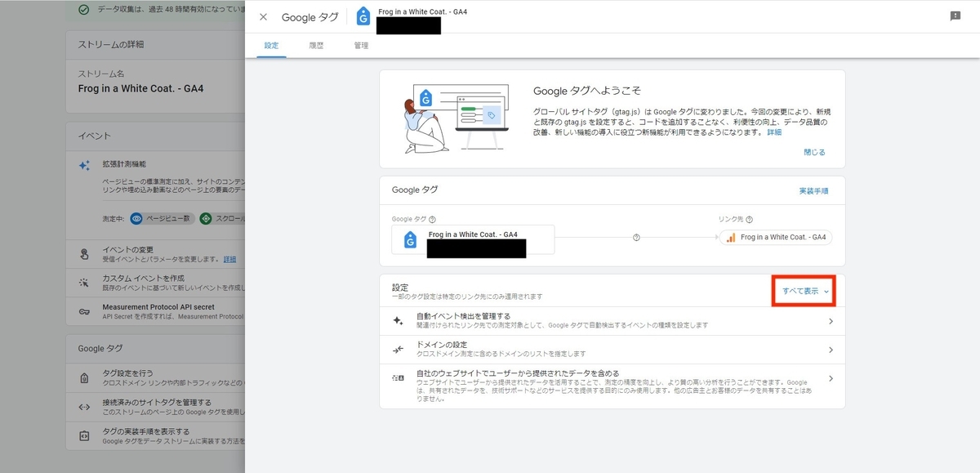Open 接続済みのサイトタグを管理する in background page

tap(155, 406)
